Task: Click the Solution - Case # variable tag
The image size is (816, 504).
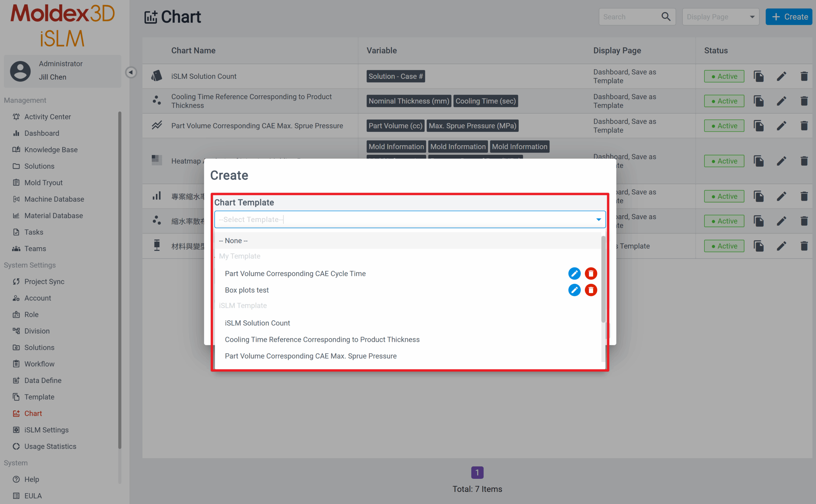Action: pyautogui.click(x=396, y=76)
